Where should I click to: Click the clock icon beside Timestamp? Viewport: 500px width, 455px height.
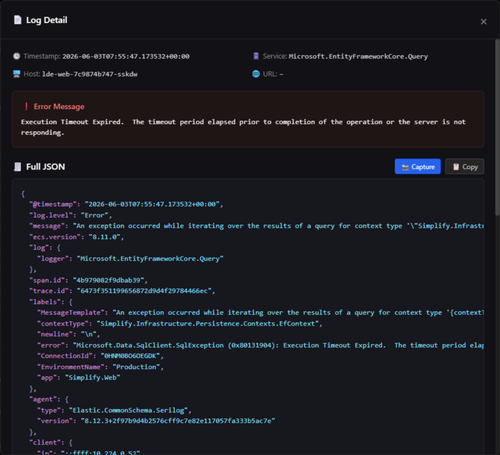pos(16,56)
